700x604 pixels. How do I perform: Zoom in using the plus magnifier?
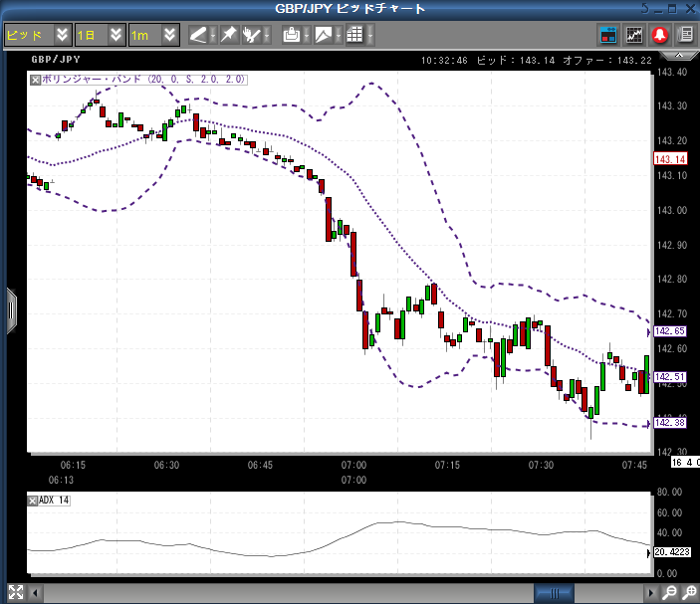[689, 593]
